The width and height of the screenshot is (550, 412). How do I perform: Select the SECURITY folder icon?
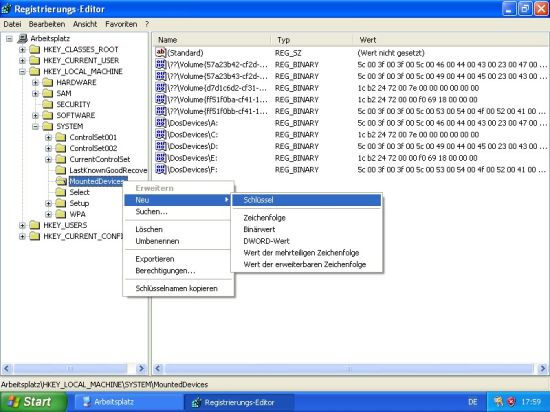(47, 104)
